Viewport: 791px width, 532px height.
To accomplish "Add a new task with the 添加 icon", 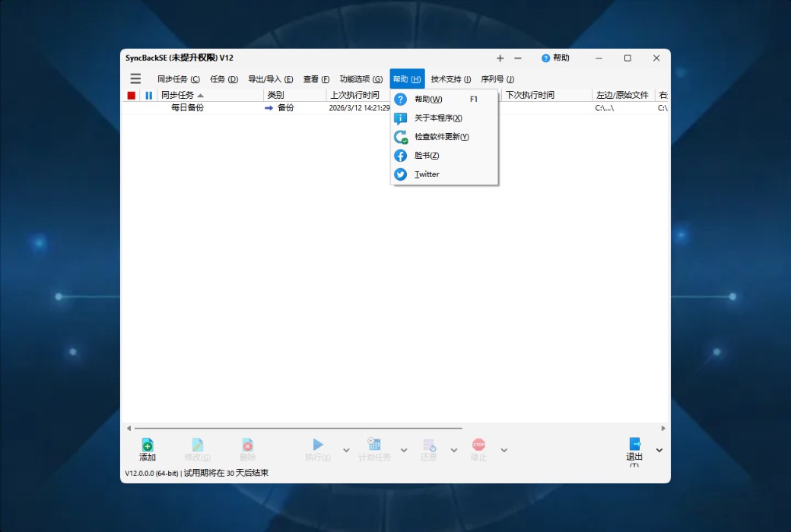I will pos(148,447).
